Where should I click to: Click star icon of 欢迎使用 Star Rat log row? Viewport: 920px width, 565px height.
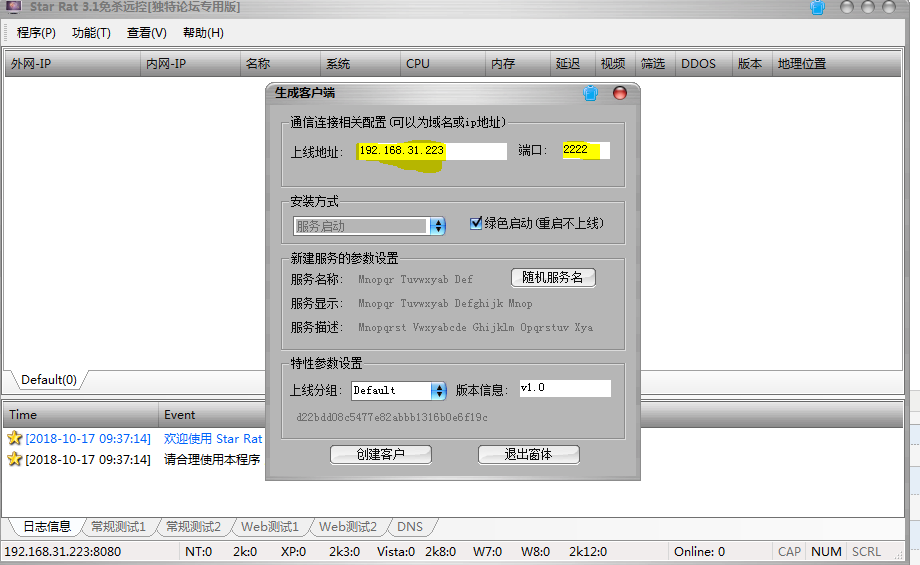(x=15, y=438)
